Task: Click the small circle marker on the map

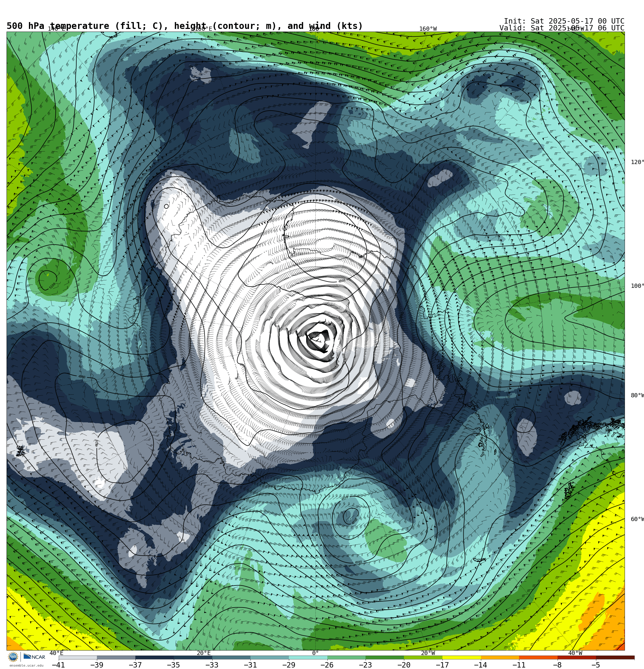Action: (166, 206)
